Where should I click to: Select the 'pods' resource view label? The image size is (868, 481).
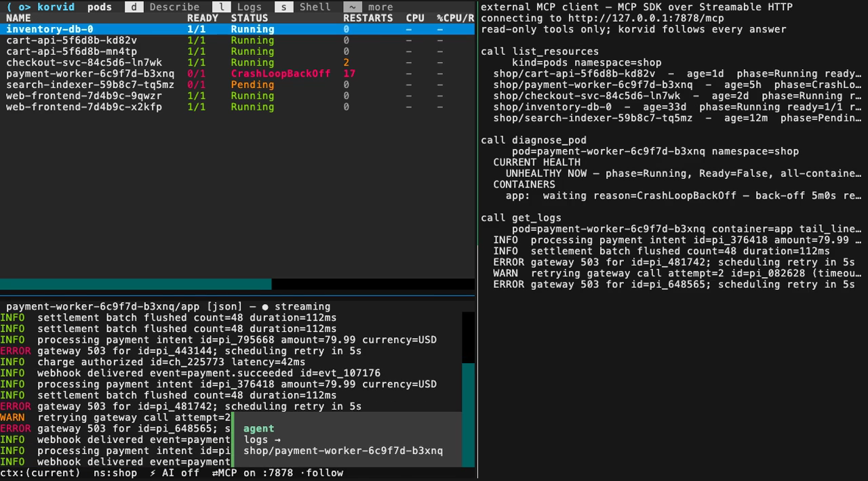point(100,7)
